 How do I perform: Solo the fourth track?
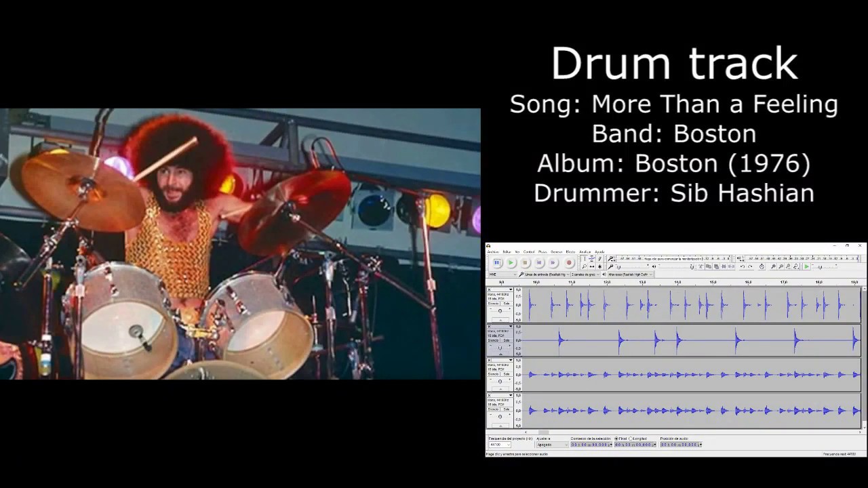[507, 409]
